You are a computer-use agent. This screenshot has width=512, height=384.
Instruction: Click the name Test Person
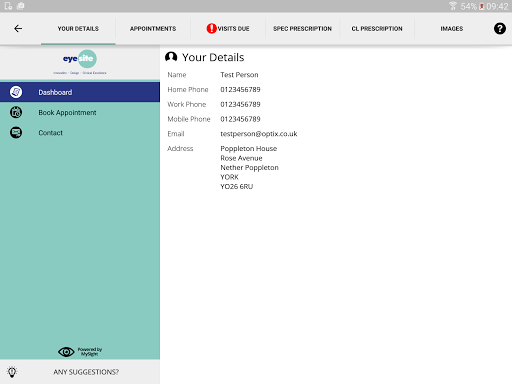coord(239,75)
